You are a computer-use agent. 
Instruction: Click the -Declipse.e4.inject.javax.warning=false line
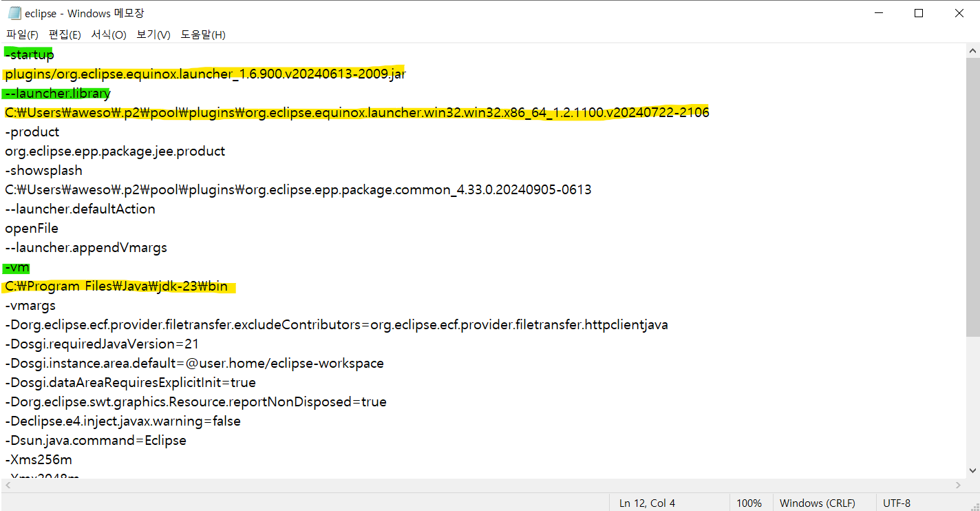click(x=122, y=421)
